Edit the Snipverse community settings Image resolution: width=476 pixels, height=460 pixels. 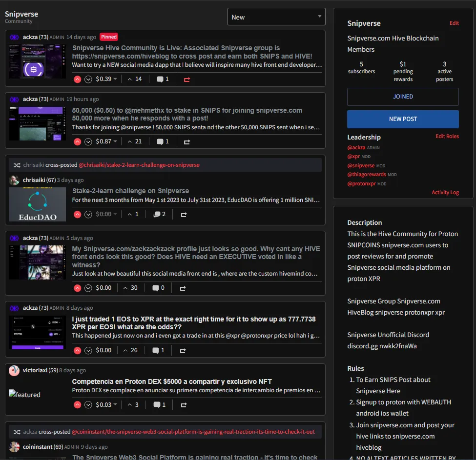(x=454, y=23)
